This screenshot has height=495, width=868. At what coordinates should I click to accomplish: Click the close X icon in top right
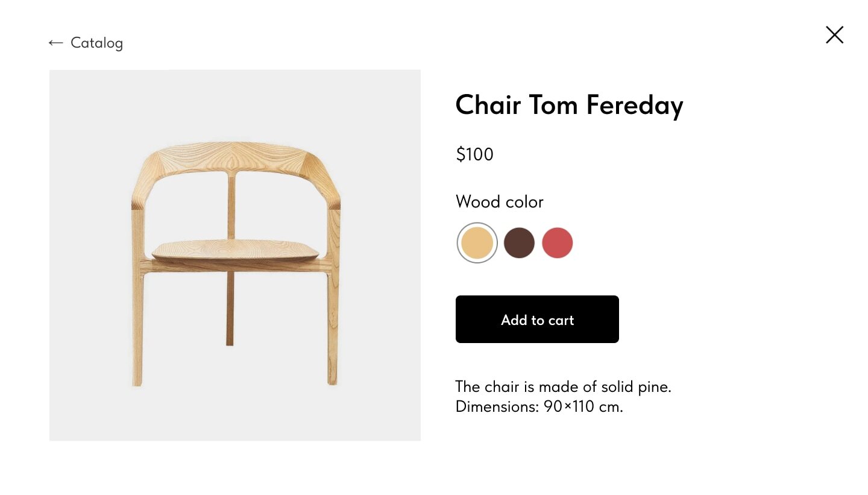tap(834, 34)
